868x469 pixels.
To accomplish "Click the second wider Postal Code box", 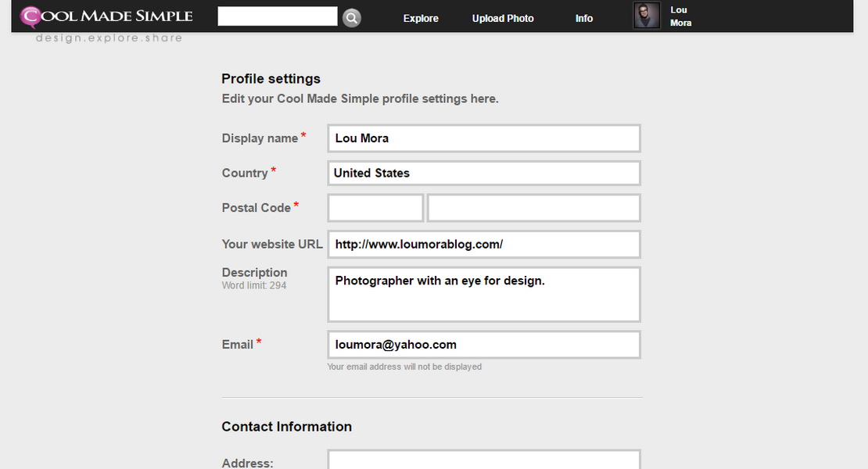I will click(533, 208).
